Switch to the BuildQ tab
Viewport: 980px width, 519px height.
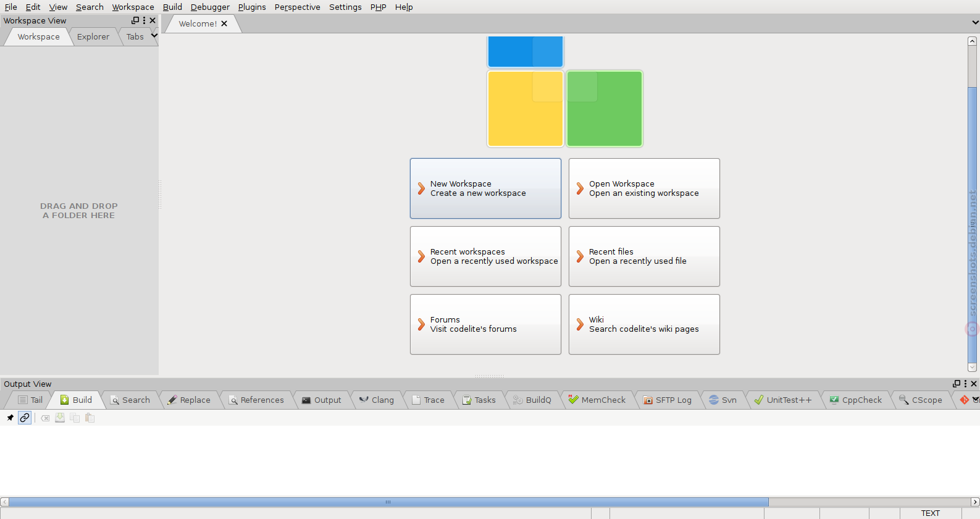(x=532, y=400)
